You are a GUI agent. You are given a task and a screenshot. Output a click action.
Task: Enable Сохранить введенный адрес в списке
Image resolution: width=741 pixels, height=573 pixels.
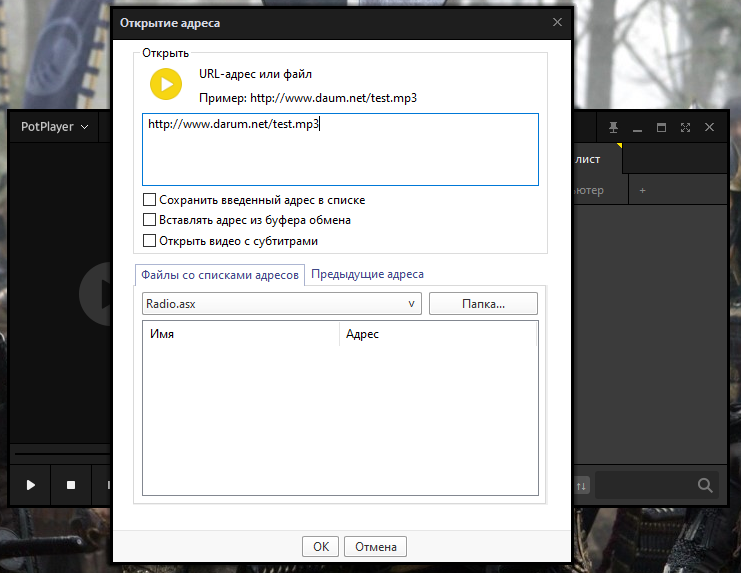(150, 200)
